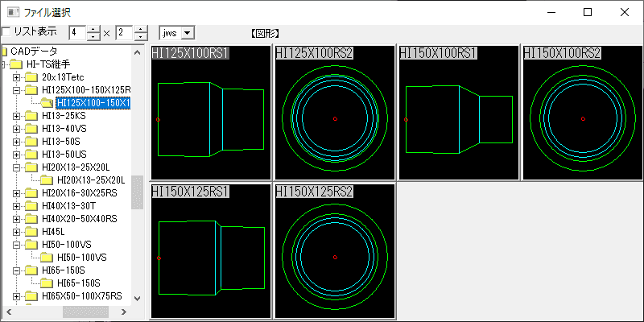Decrease the row count stepper showing 2

click(x=141, y=36)
